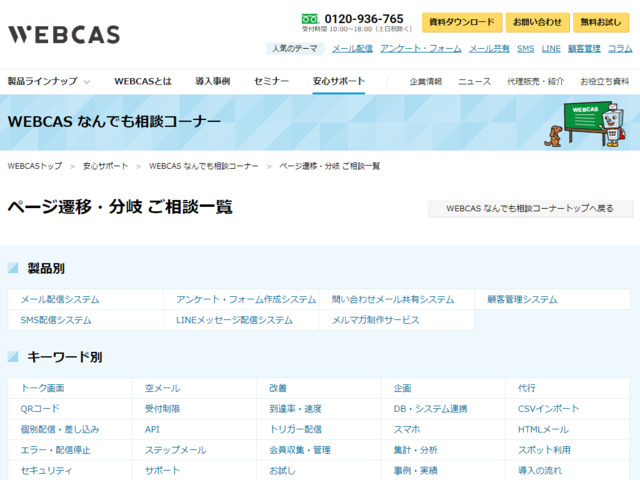640x480 pixels.
Task: Select 問い合わせメール共有システム product link
Action: click(x=393, y=300)
